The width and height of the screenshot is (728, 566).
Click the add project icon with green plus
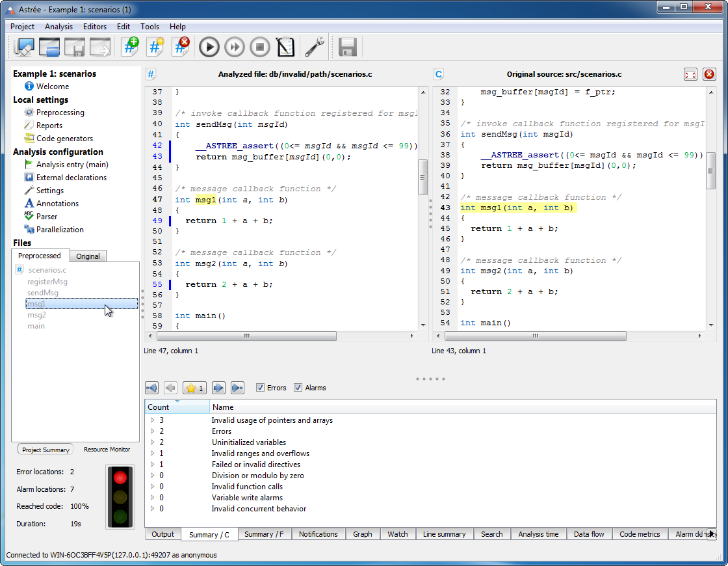(x=131, y=47)
